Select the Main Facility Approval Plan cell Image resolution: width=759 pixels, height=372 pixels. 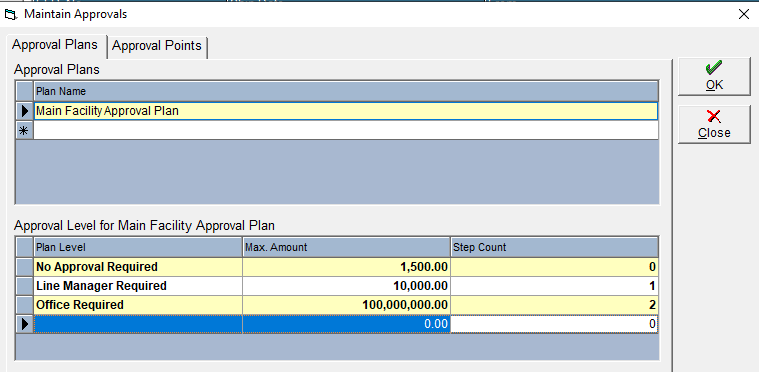346,111
